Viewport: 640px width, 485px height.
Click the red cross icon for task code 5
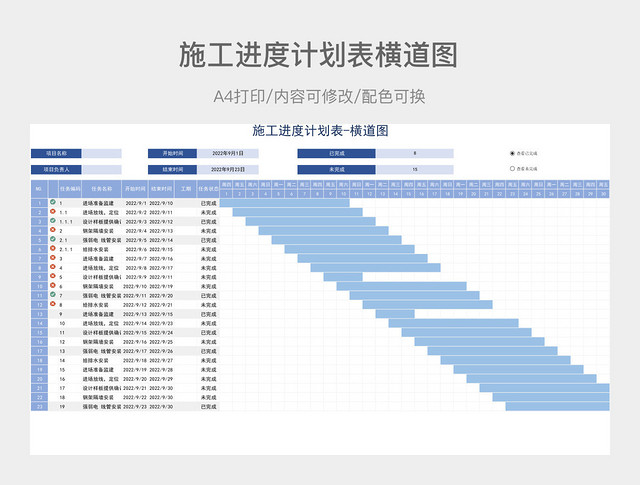coord(53,276)
